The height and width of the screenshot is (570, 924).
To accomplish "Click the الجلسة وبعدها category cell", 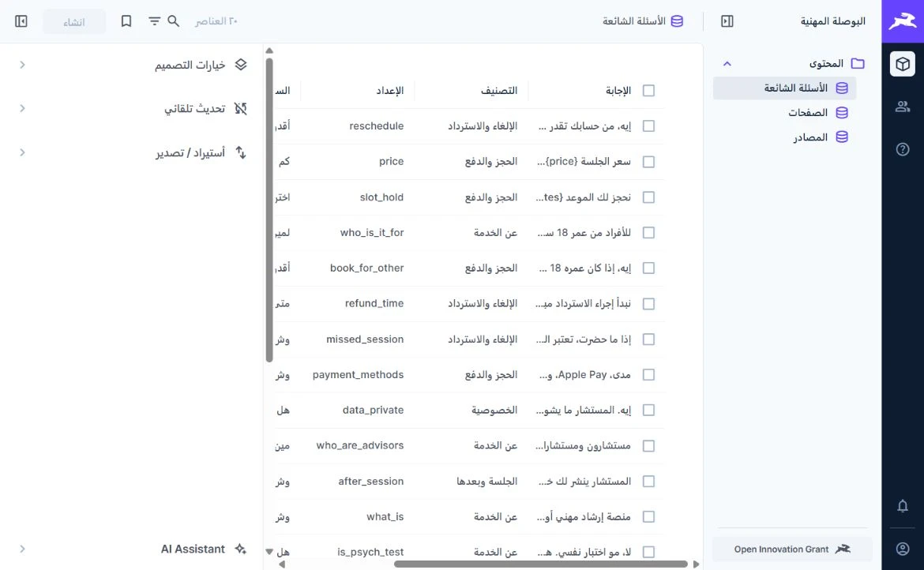I will (486, 481).
